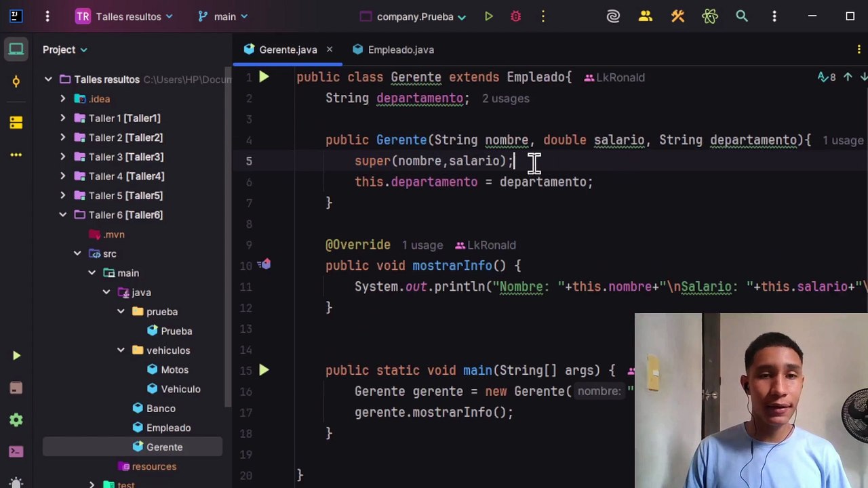Collapse the vehiculos package
The image size is (868, 488).
121,350
